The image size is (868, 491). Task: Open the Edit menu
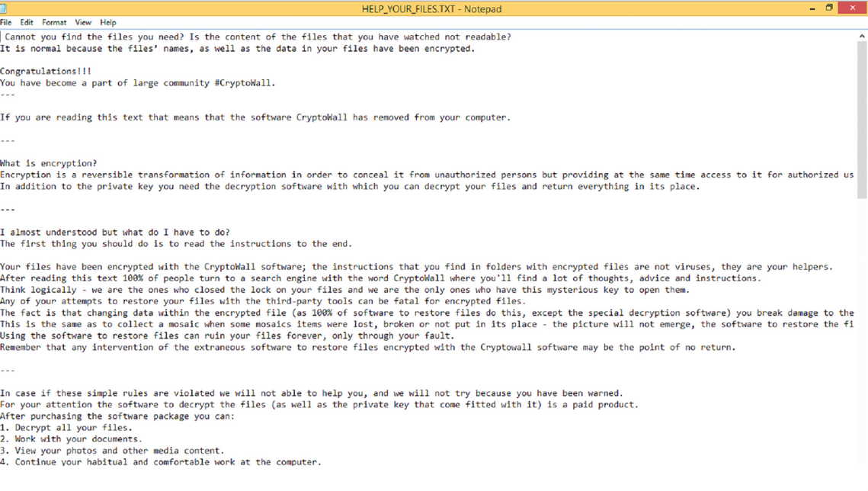(27, 23)
